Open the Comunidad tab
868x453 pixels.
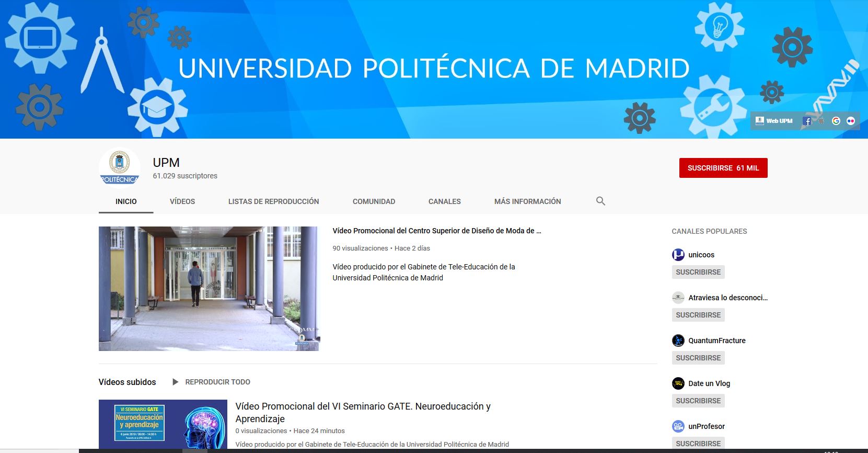pyautogui.click(x=374, y=201)
